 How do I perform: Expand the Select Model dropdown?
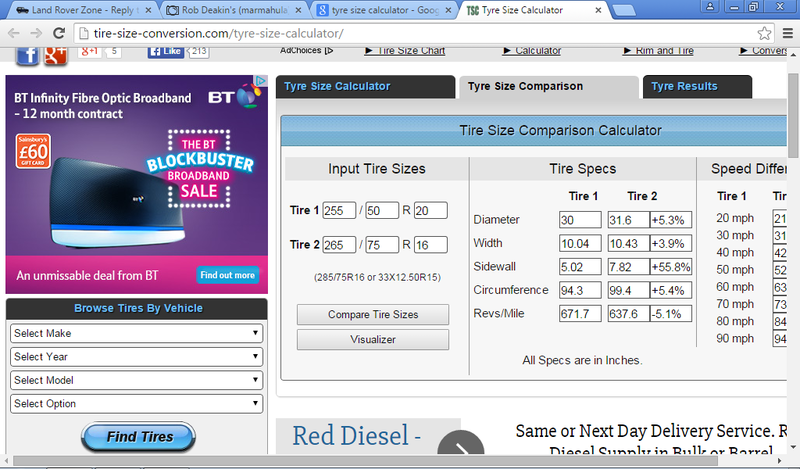[136, 380]
